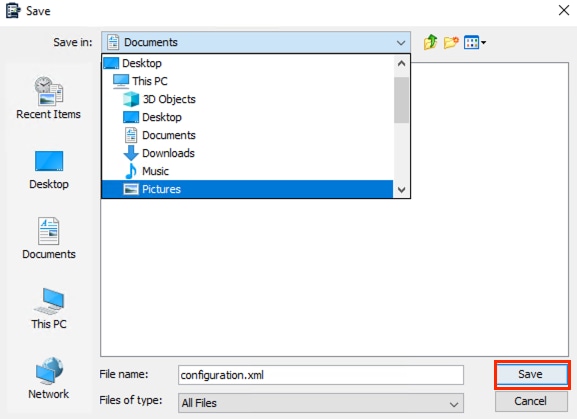Open Recent Items in sidebar

tap(49, 98)
